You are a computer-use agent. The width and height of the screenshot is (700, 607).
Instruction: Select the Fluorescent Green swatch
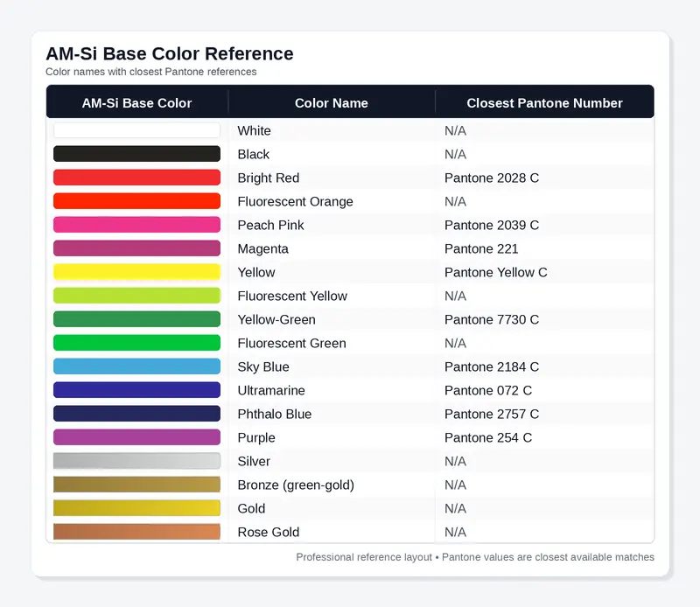136,343
